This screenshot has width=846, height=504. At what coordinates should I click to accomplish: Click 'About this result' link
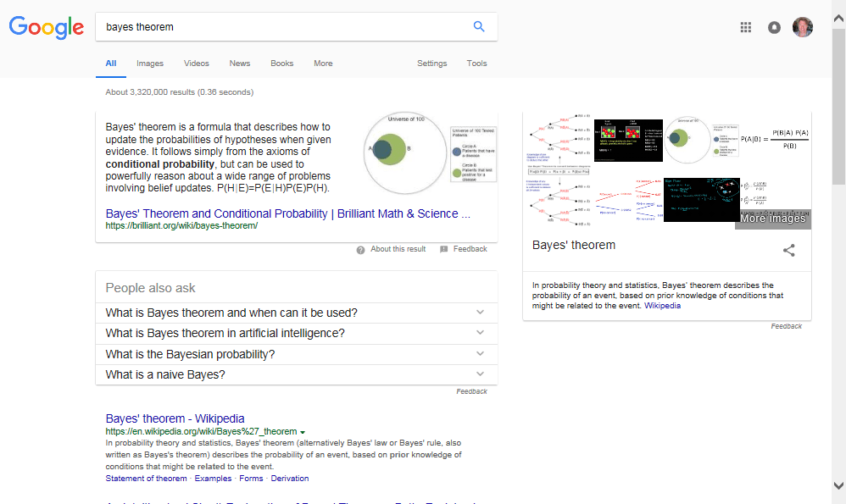coord(398,249)
